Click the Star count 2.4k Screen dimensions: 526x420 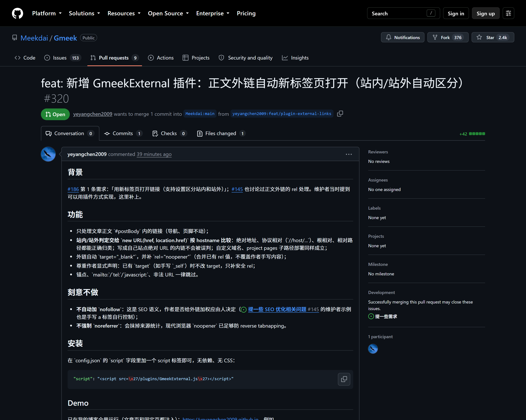coord(503,37)
